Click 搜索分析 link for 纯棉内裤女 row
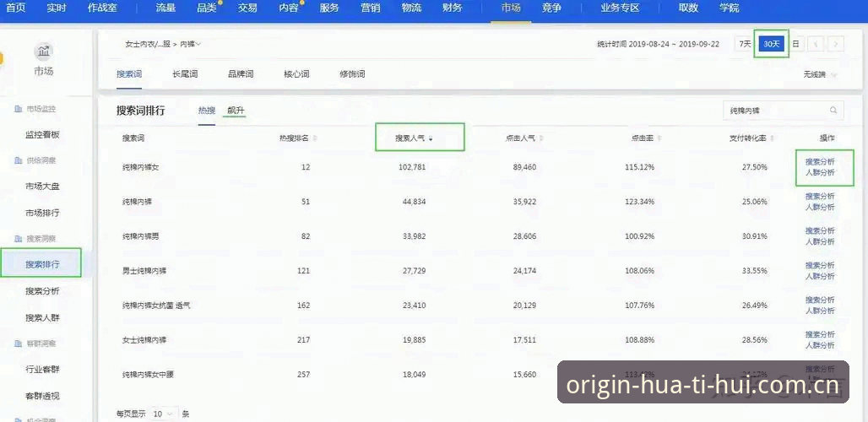The height and width of the screenshot is (422, 868). tap(820, 161)
